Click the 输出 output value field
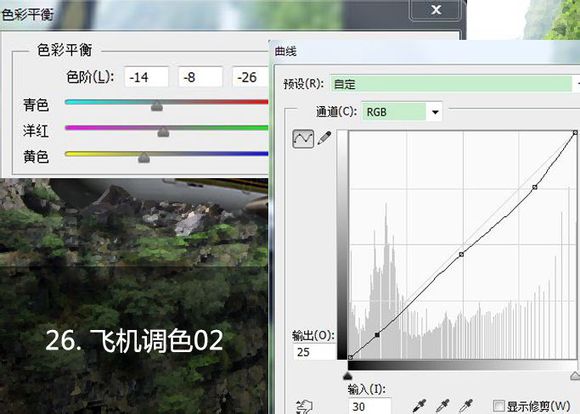The image size is (580, 414). pos(315,352)
